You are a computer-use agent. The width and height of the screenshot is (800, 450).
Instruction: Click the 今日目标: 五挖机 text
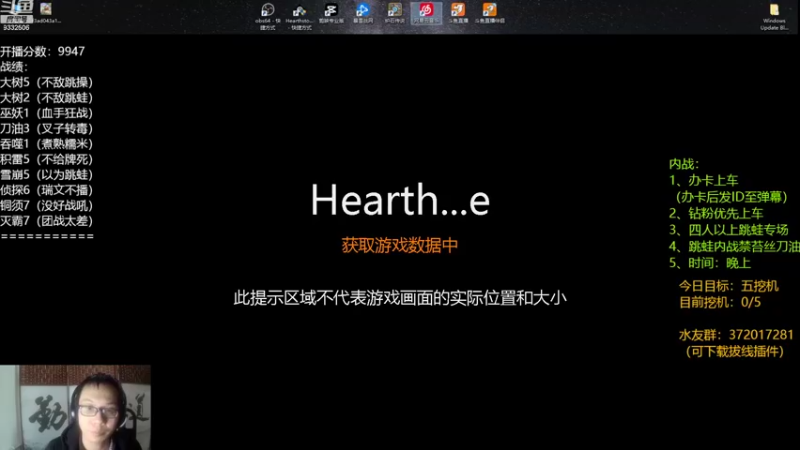(729, 286)
